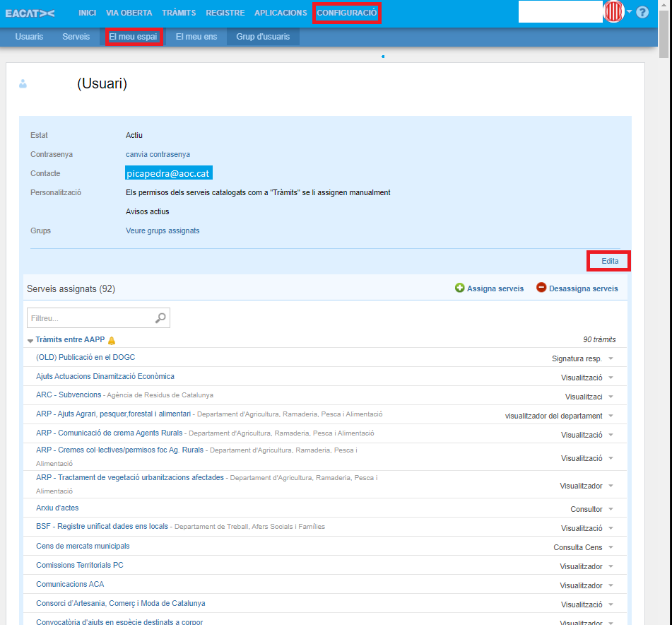Open the user menu arrow next to avatar

coord(629,11)
